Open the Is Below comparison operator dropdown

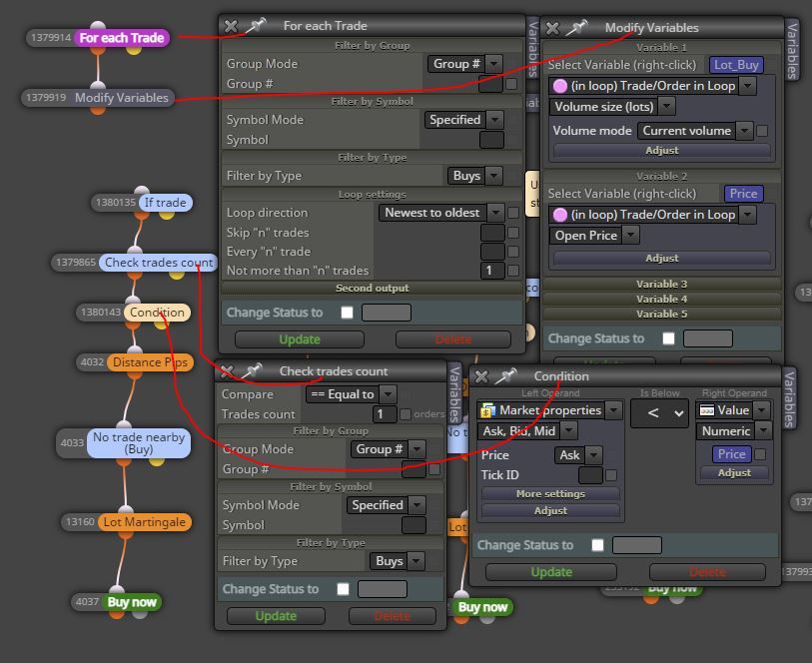pyautogui.click(x=660, y=413)
